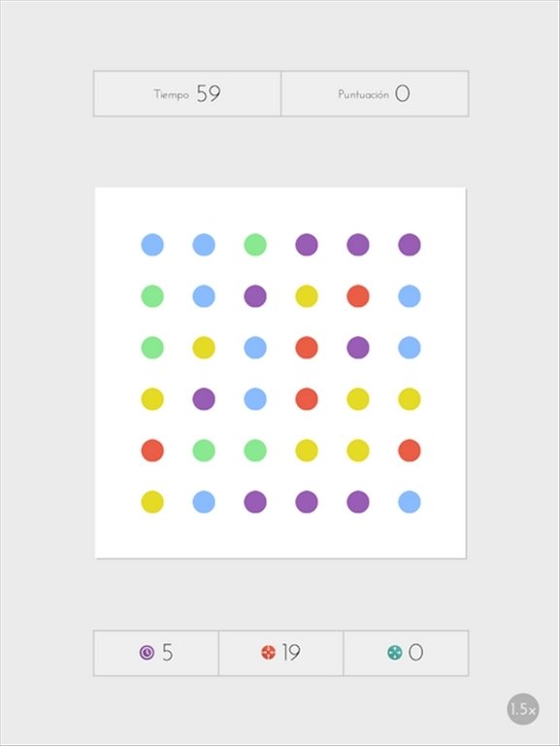Select the green dot in the third row
The image size is (560, 746).
(x=152, y=348)
